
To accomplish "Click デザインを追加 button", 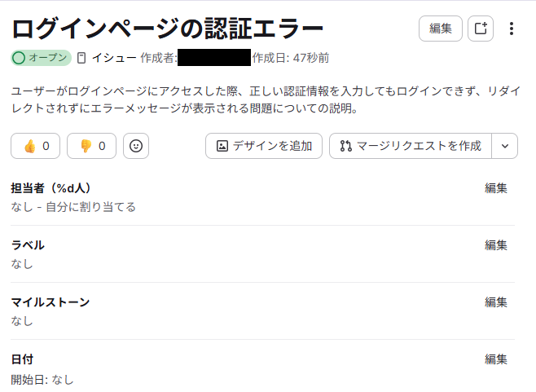I will [x=264, y=146].
